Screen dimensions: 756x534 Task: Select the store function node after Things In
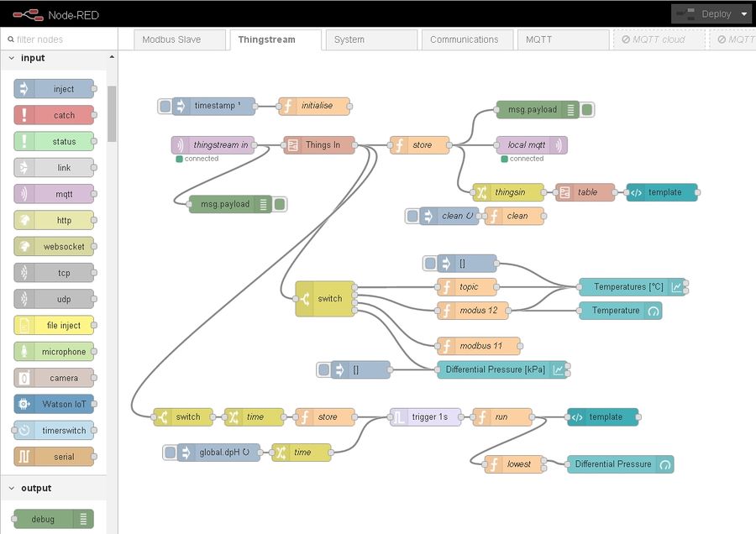click(419, 144)
